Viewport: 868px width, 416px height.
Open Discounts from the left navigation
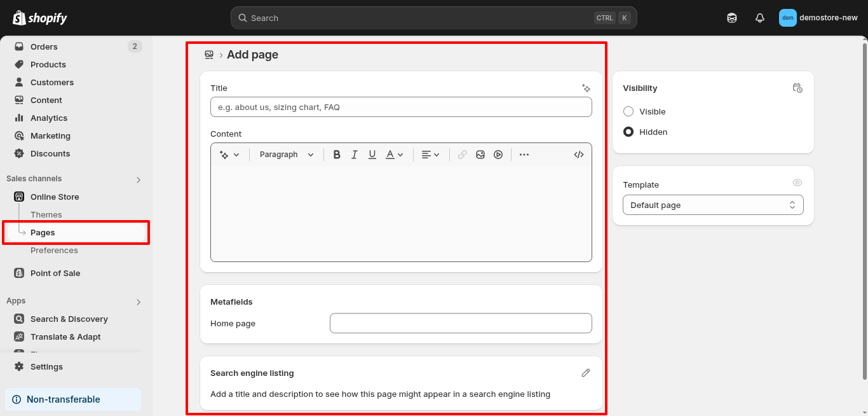(x=50, y=153)
